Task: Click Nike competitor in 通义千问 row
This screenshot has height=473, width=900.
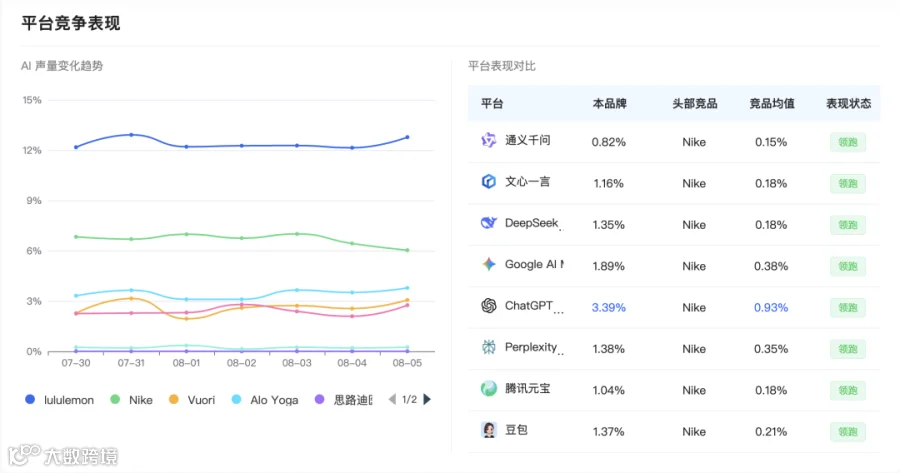Action: pos(694,142)
